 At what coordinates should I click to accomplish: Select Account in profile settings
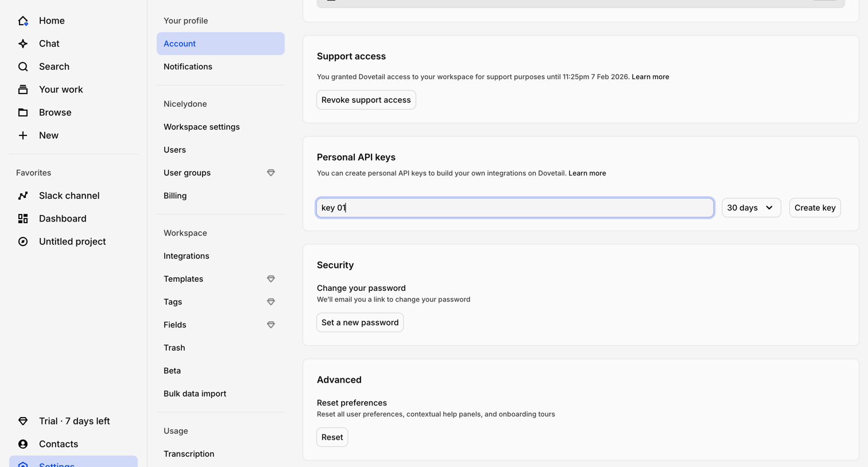coord(220,44)
